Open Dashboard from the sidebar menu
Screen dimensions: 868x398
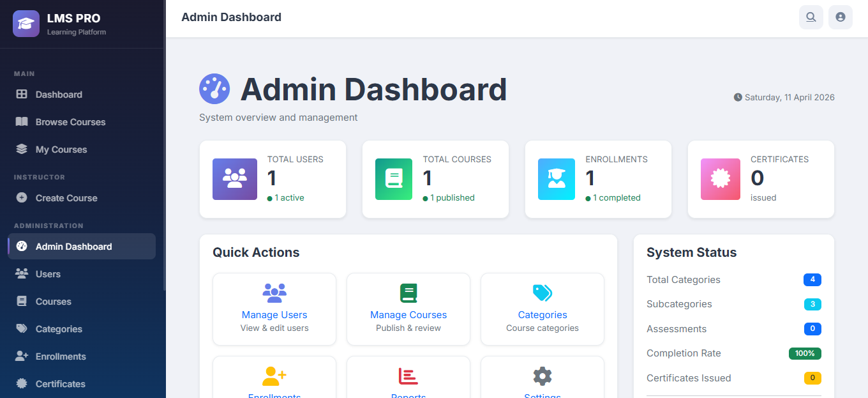point(82,95)
